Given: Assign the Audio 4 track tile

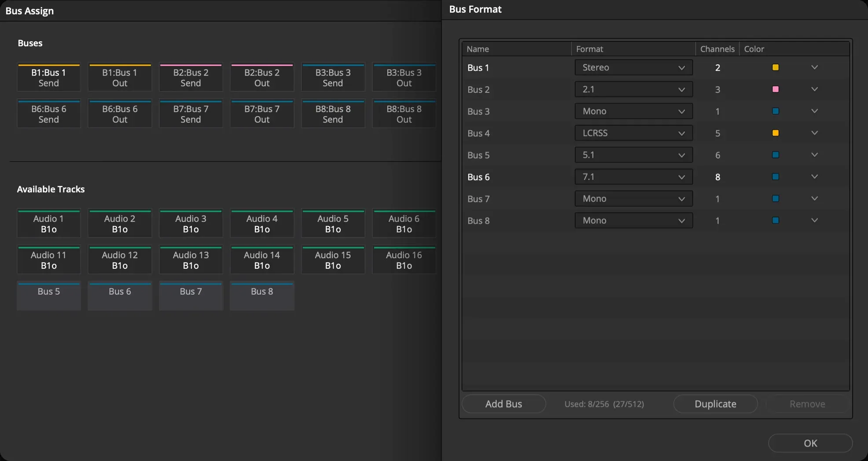Looking at the screenshot, I should tap(262, 223).
